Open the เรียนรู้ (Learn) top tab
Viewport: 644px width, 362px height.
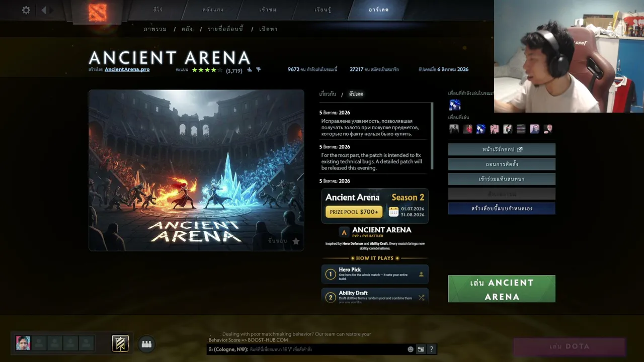pos(323,10)
